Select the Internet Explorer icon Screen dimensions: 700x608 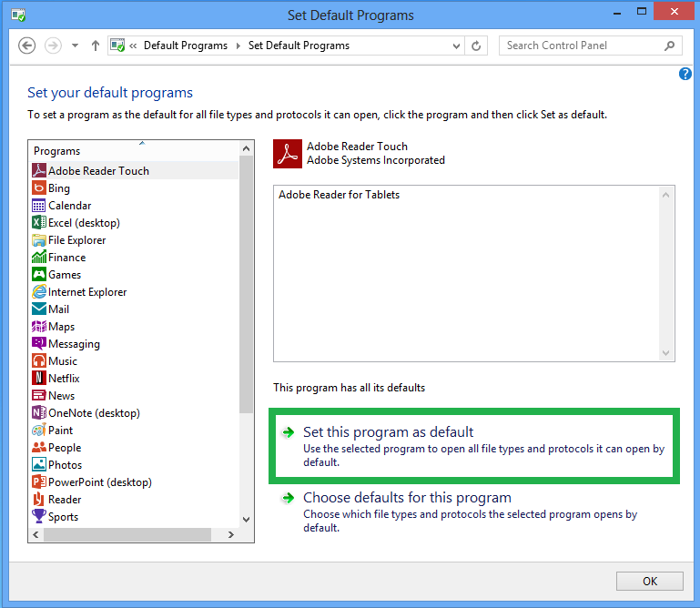[x=39, y=291]
